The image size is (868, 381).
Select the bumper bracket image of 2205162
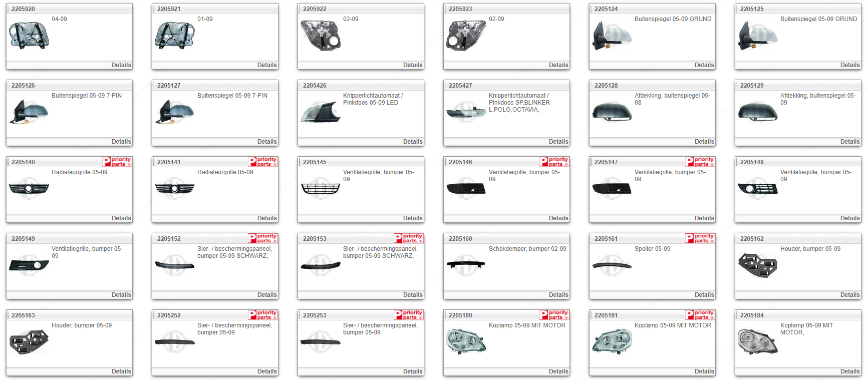tap(758, 265)
